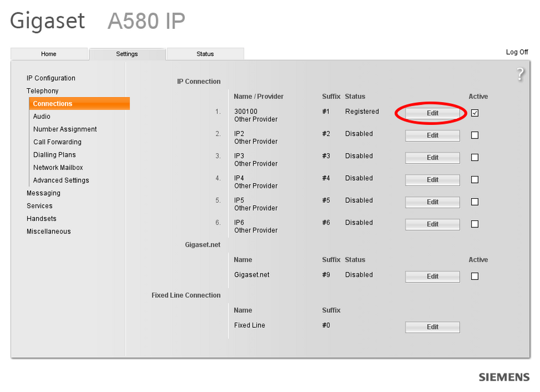
Task: Edit the Fixed Line connection
Action: (x=432, y=327)
